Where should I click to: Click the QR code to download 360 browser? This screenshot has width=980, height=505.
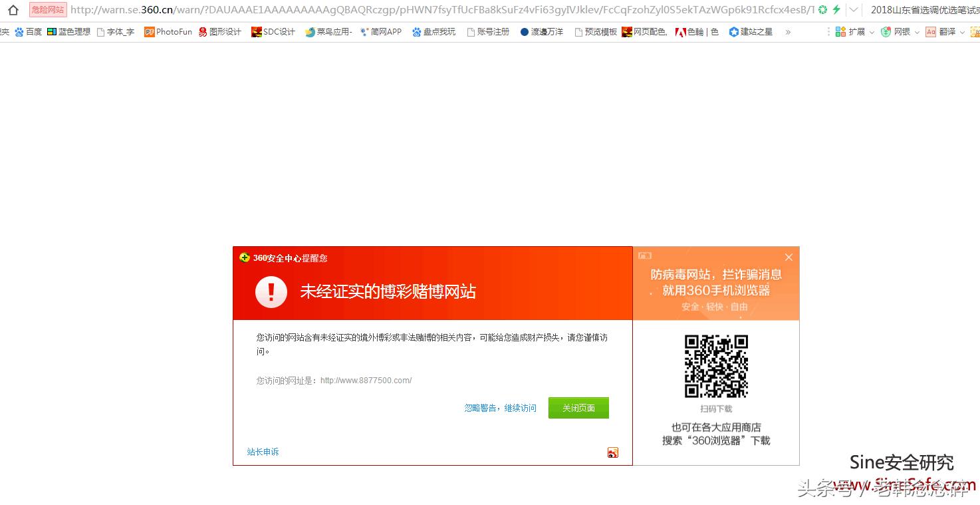point(716,365)
